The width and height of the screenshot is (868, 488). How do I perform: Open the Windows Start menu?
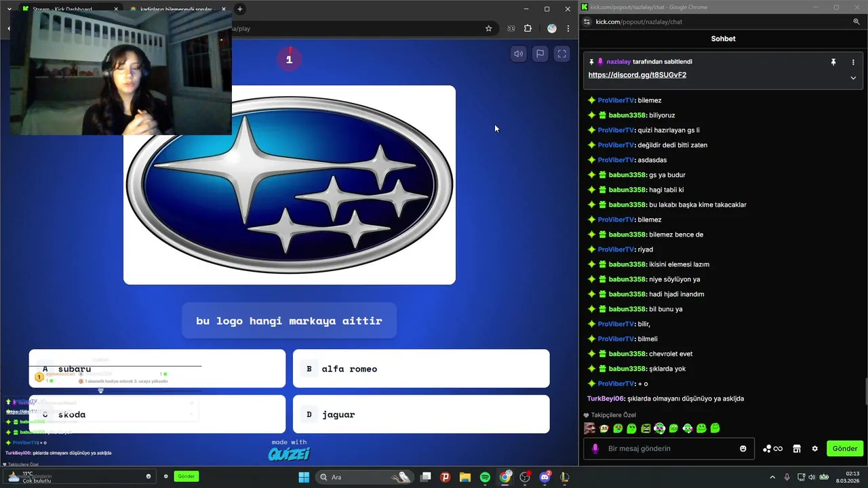tap(304, 477)
